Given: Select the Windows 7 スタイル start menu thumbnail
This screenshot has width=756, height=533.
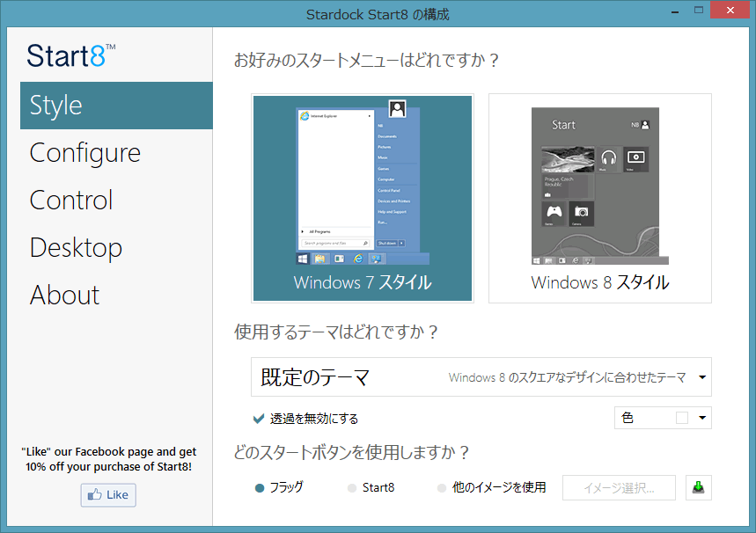Looking at the screenshot, I should click(363, 198).
